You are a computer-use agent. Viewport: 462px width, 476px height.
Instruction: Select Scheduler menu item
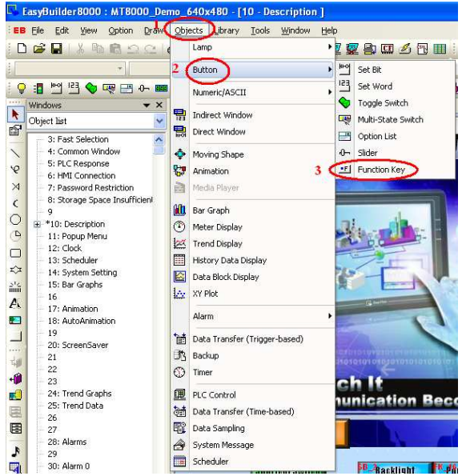(x=253, y=462)
